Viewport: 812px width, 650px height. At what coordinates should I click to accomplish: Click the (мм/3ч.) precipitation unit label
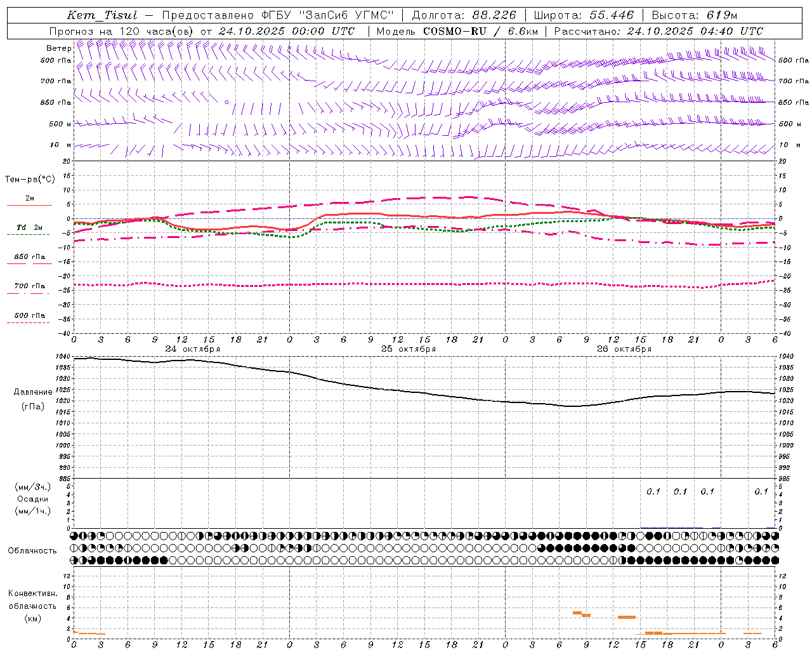pyautogui.click(x=33, y=487)
